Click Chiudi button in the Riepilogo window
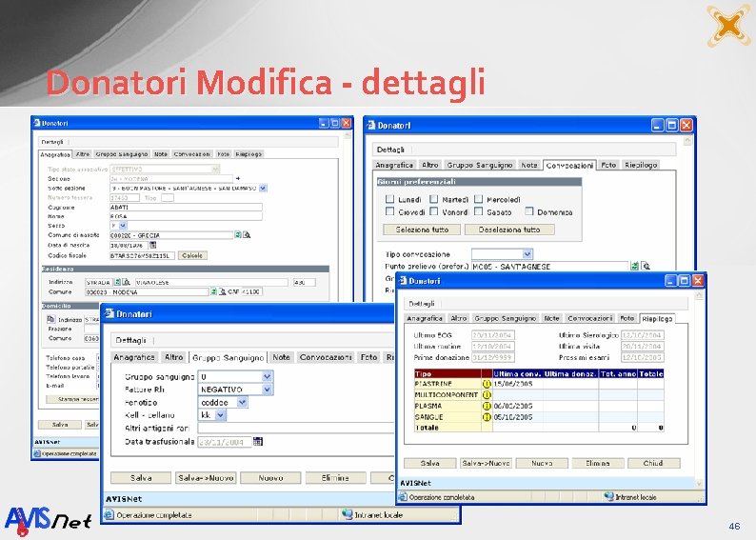 tap(653, 463)
